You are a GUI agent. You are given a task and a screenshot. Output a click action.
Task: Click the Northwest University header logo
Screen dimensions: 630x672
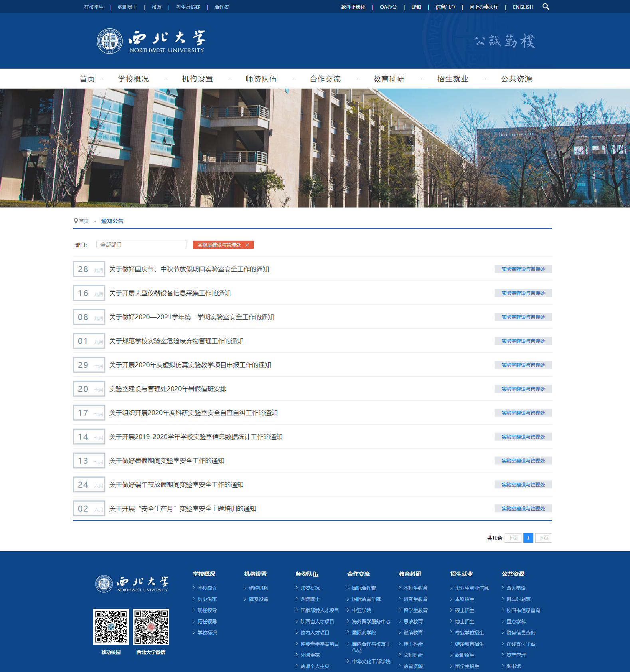[x=151, y=41]
